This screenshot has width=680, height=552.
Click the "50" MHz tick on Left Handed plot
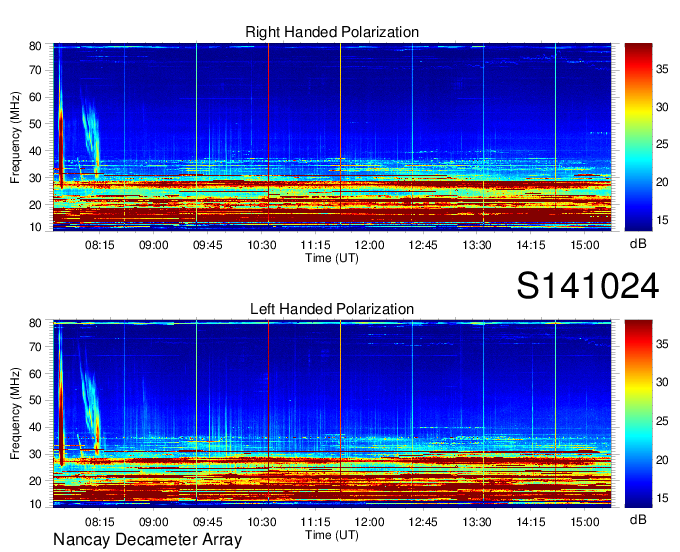(x=35, y=400)
